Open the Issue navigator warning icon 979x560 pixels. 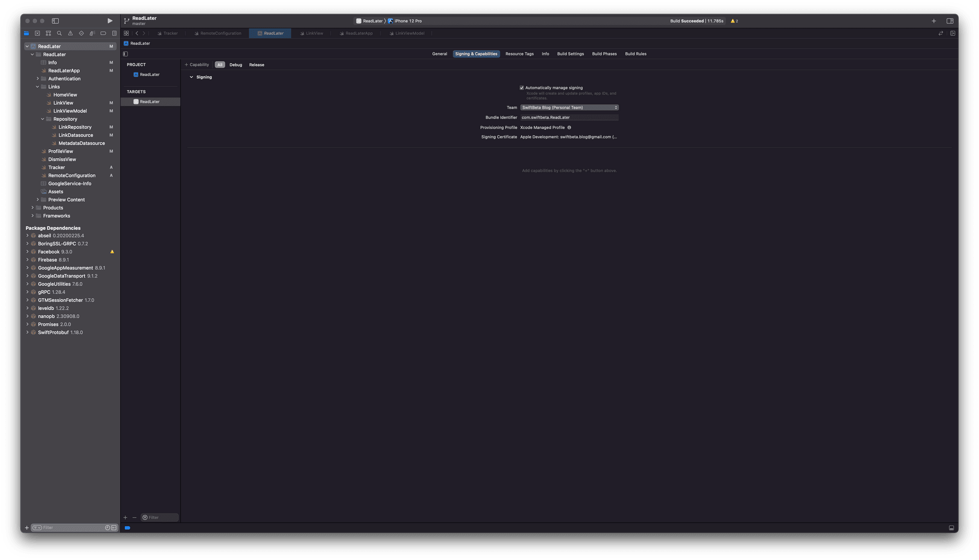[x=70, y=33]
